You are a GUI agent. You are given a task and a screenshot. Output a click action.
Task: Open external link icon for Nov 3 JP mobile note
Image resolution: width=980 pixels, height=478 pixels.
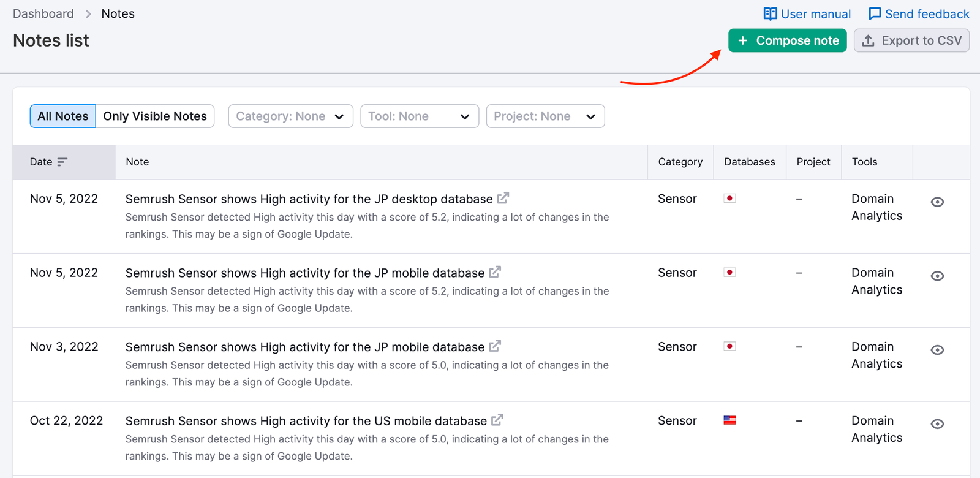pyautogui.click(x=495, y=346)
